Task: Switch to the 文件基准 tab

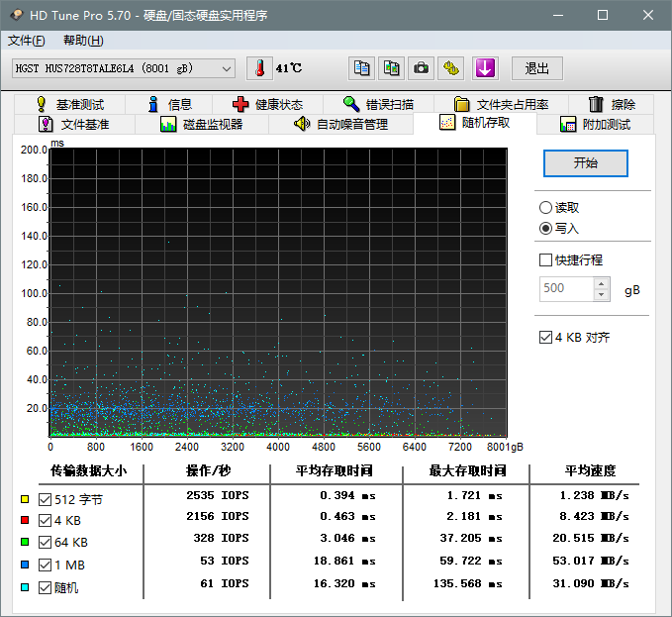Action: coord(74,125)
